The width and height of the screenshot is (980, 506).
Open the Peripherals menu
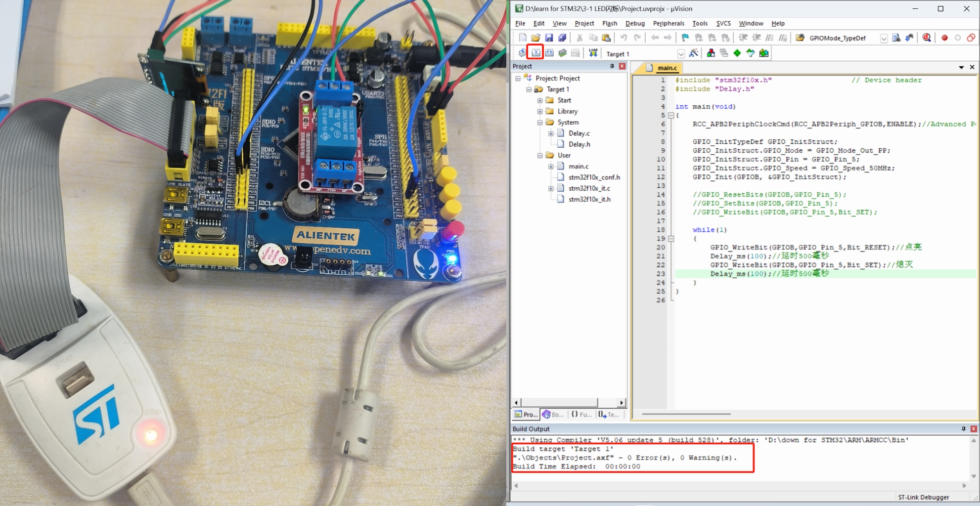(x=668, y=23)
